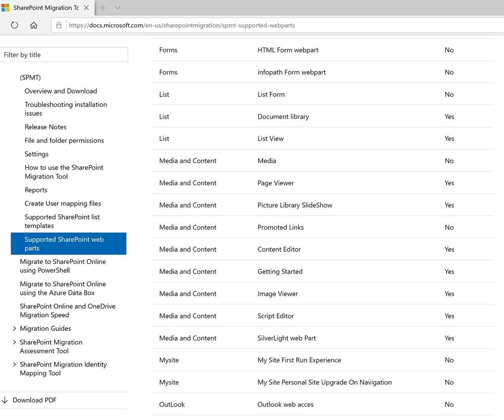Click the Getting Started cell

pyautogui.click(x=280, y=272)
